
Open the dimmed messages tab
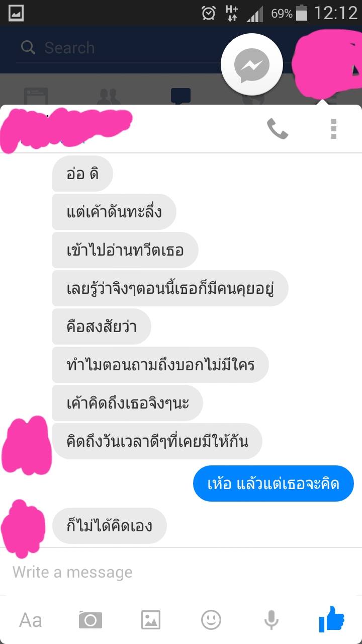(181, 96)
